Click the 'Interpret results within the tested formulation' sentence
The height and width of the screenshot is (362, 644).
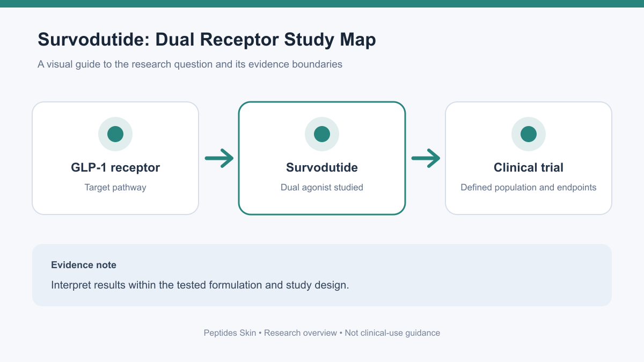(200, 285)
